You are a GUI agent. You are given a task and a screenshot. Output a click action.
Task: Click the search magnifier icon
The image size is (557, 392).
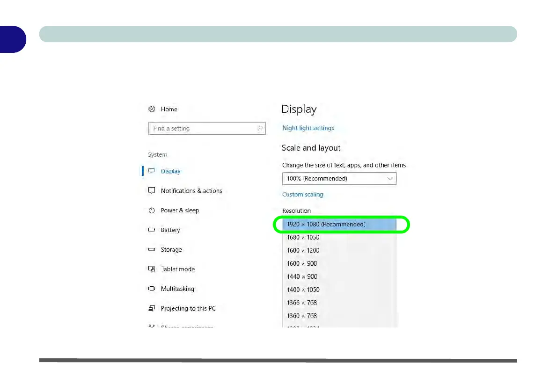tap(260, 128)
